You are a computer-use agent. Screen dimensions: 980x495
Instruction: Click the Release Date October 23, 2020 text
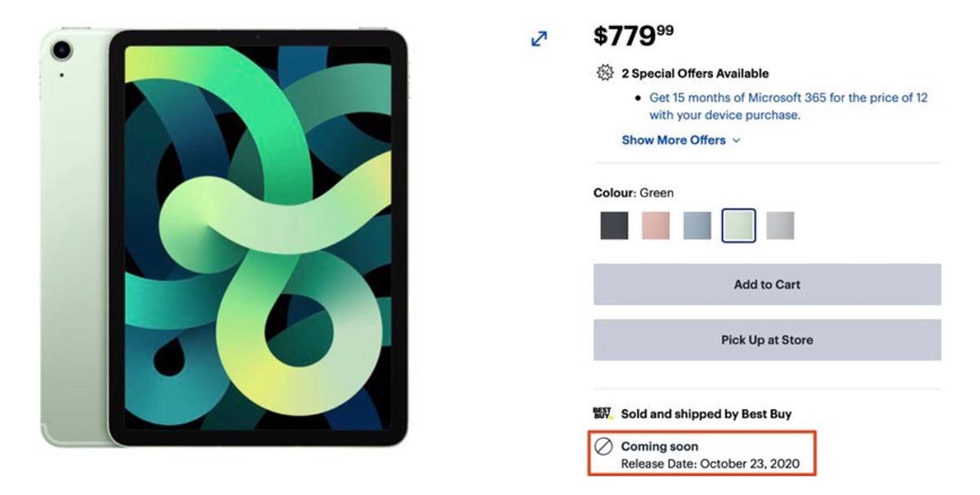(710, 464)
